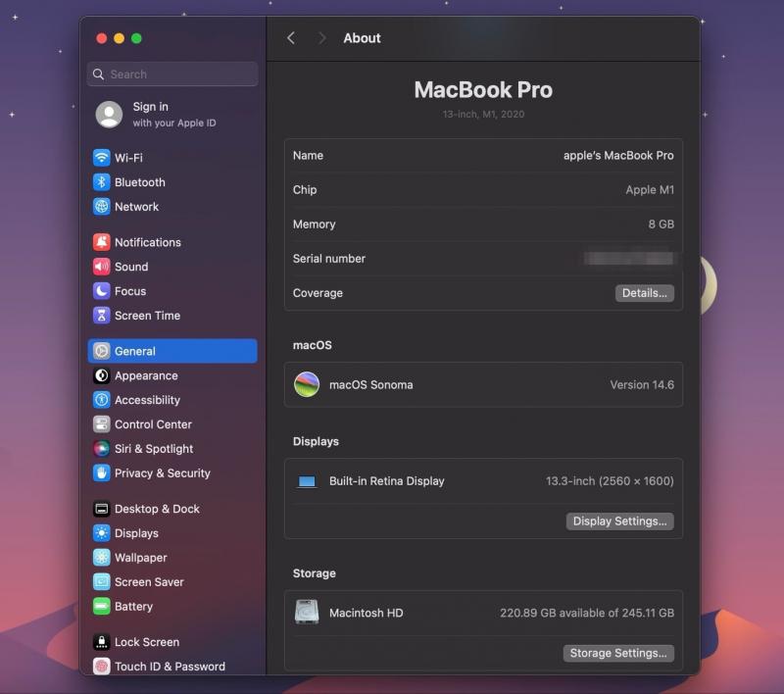
Task: Open Coverage Details button
Action: pos(645,293)
